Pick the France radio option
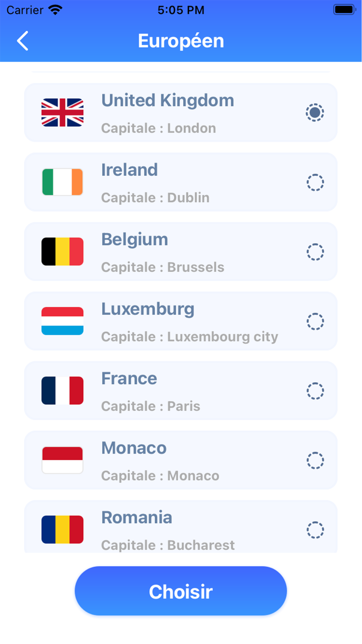 coord(315,391)
